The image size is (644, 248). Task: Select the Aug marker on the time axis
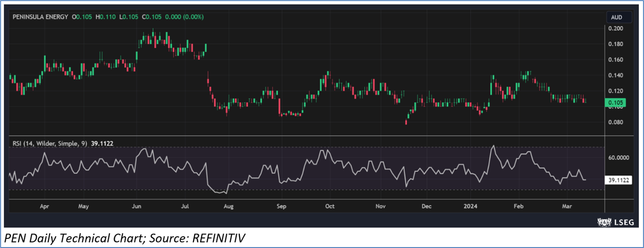[228, 206]
